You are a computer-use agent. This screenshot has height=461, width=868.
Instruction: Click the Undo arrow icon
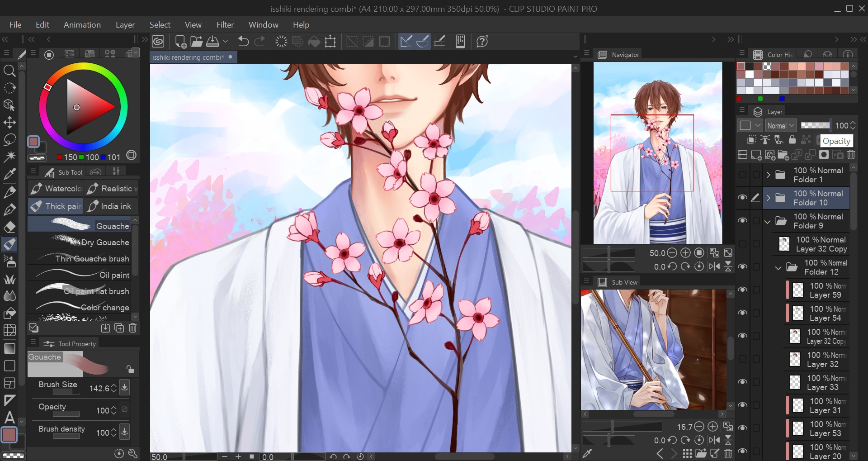243,42
